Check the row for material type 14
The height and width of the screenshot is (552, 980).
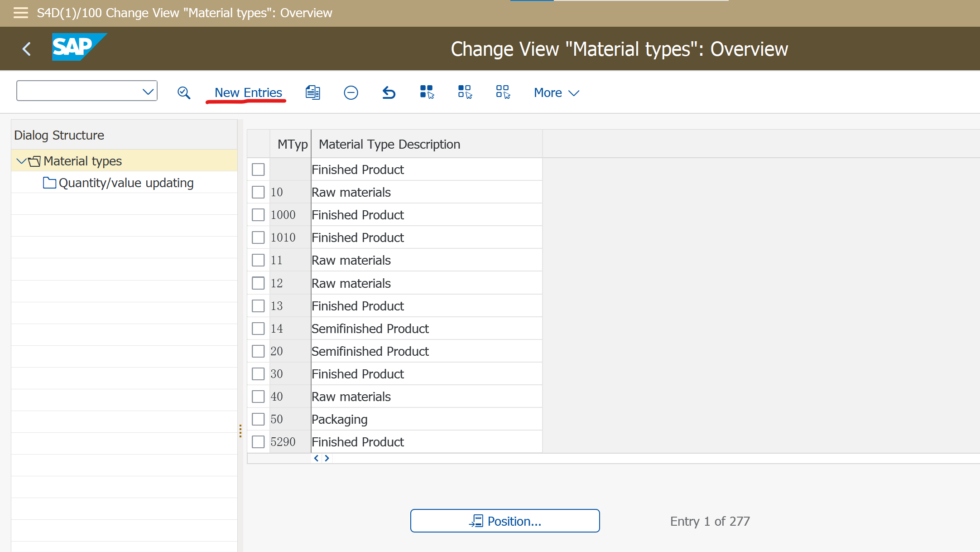258,329
